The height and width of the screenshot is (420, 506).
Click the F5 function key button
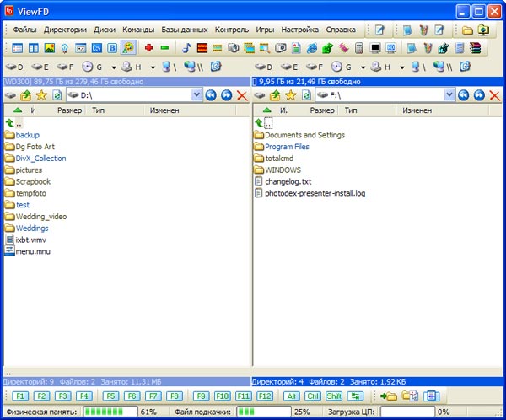coord(110,396)
